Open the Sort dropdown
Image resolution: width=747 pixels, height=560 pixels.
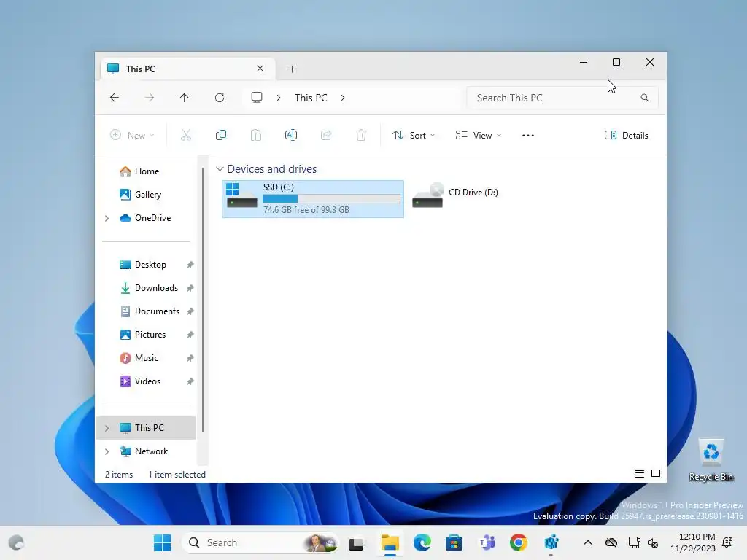[x=414, y=135]
